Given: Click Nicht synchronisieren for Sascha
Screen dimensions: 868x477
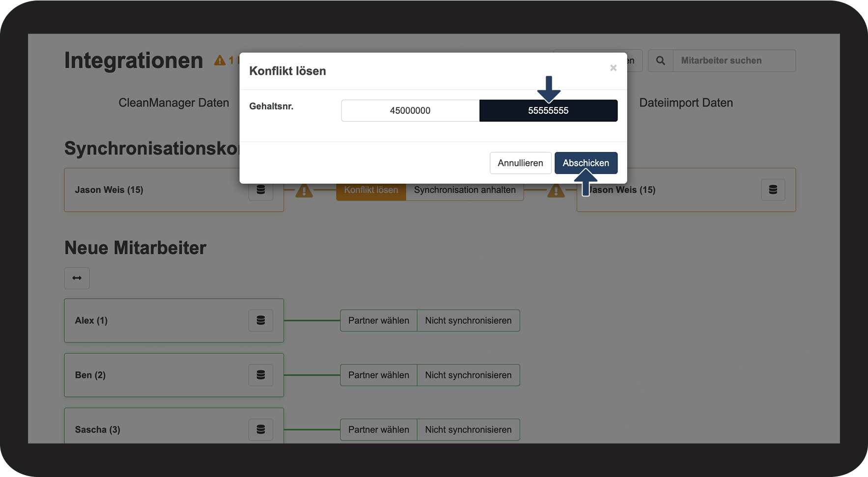Looking at the screenshot, I should [468, 429].
